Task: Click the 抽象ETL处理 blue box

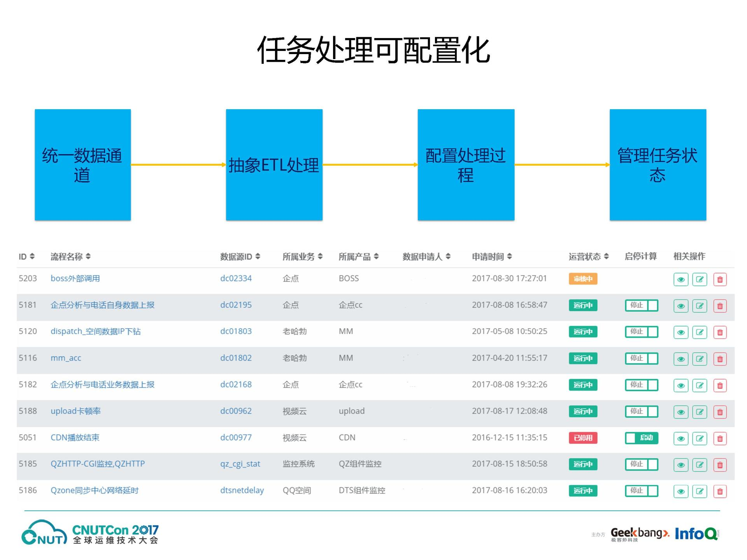Action: (274, 165)
